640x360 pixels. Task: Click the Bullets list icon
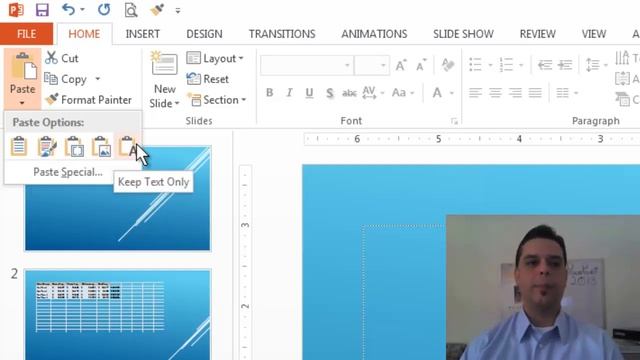coord(476,64)
